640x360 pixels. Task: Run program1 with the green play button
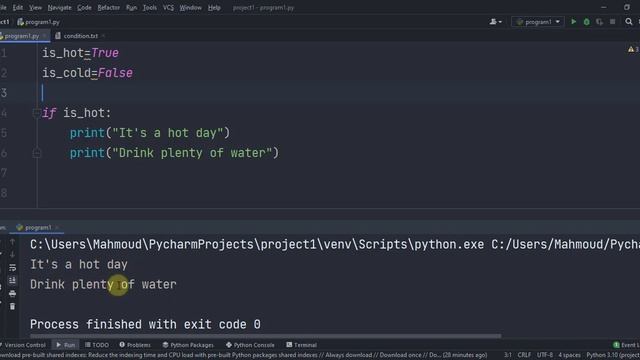[x=573, y=22]
